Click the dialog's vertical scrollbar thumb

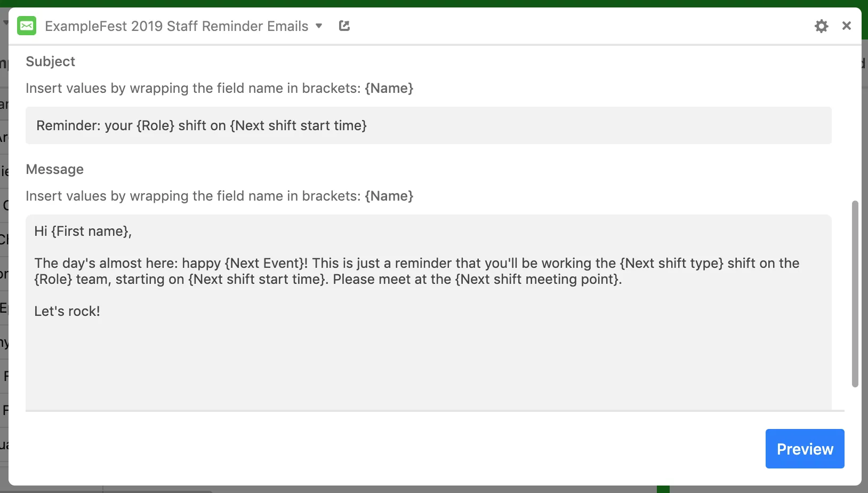tap(855, 293)
